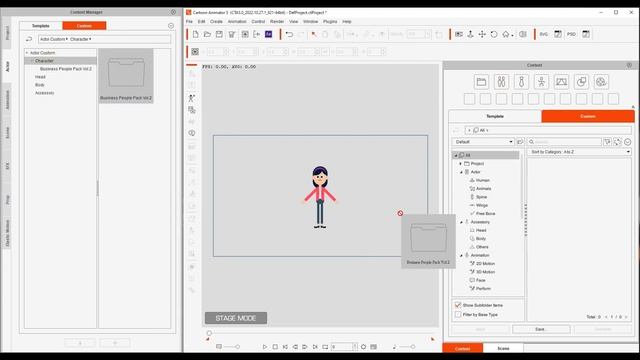Open circled-arrow options menu beside search

(628, 142)
